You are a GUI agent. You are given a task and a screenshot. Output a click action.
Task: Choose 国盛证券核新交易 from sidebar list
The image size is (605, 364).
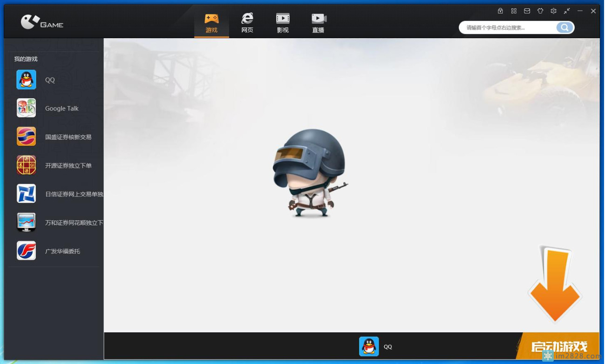coord(68,137)
